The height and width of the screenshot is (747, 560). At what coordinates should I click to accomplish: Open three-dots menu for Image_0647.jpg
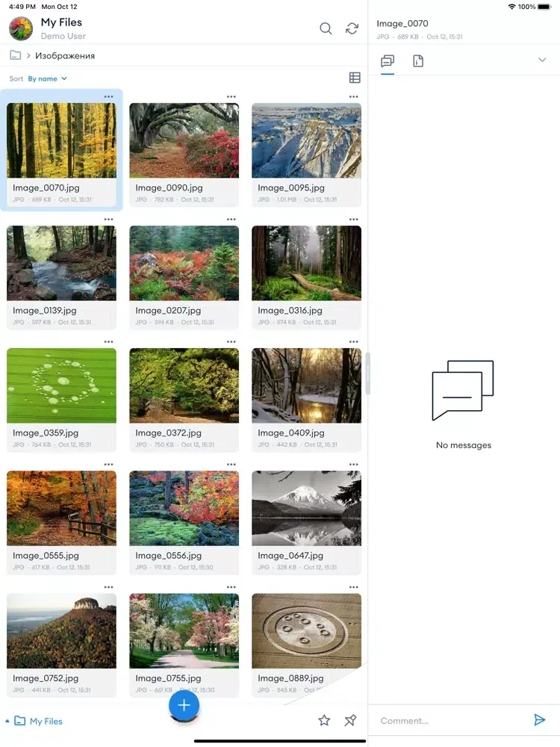coord(354,465)
